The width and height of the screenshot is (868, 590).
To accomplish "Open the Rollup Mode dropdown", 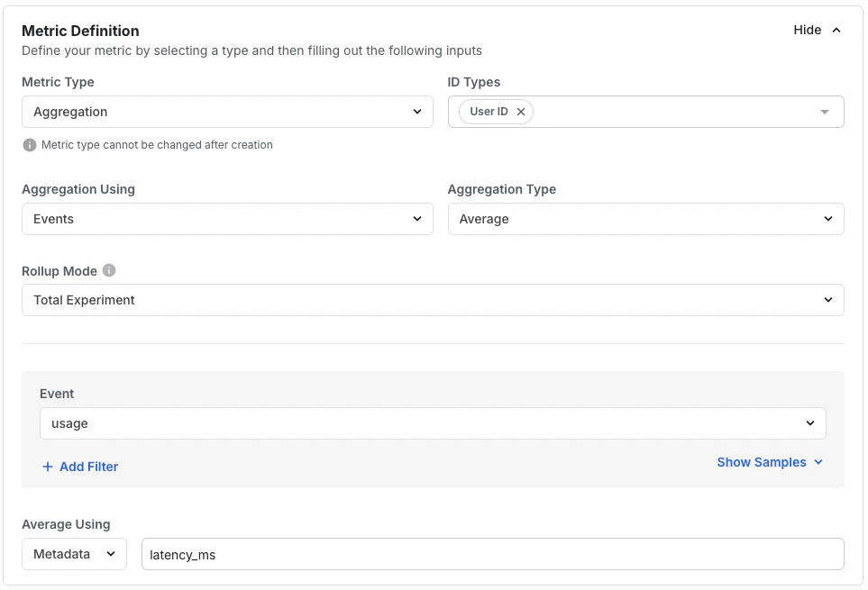I will pos(433,299).
